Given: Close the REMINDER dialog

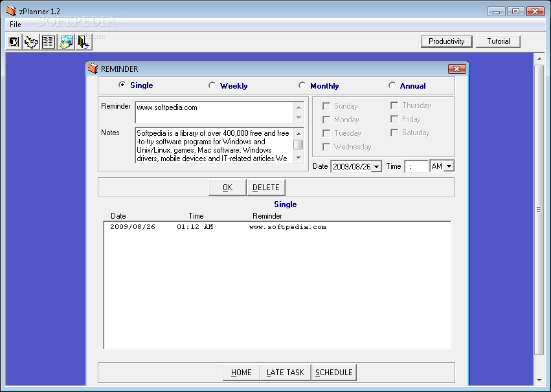Looking at the screenshot, I should coord(457,69).
